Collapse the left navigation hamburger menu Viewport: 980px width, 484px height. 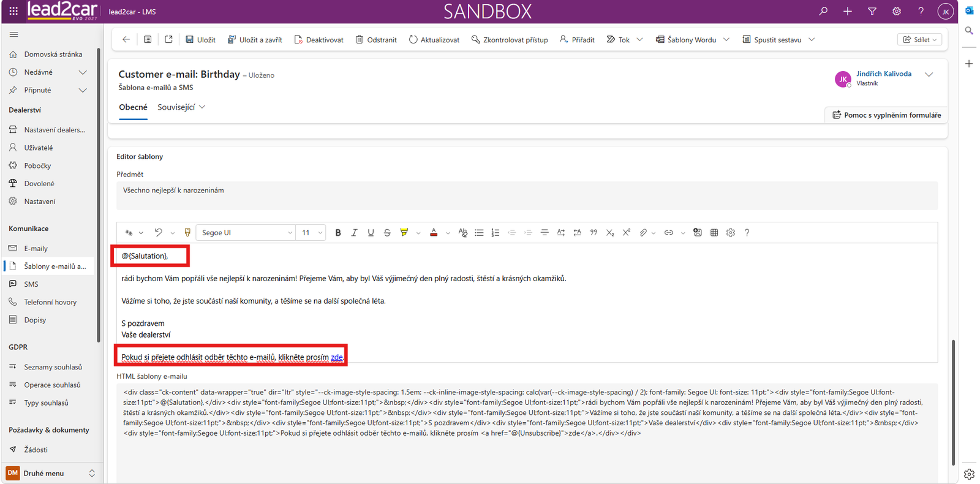[14, 34]
